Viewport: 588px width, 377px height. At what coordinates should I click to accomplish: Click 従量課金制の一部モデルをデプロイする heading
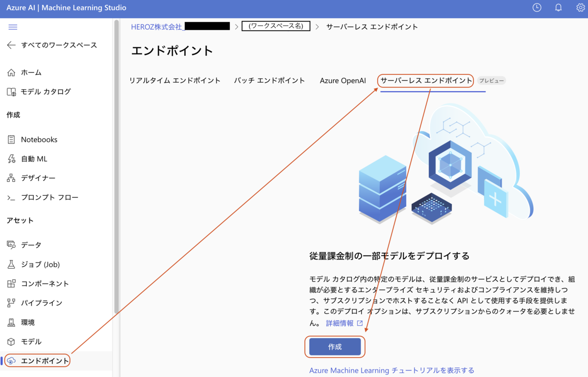[x=390, y=256]
